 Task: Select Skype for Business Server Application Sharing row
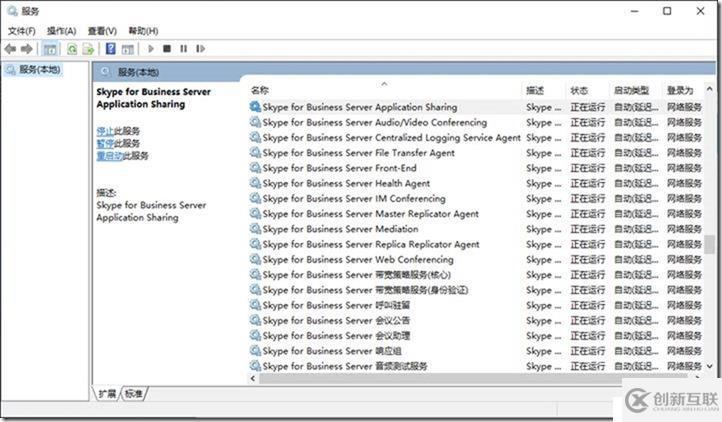click(x=476, y=107)
